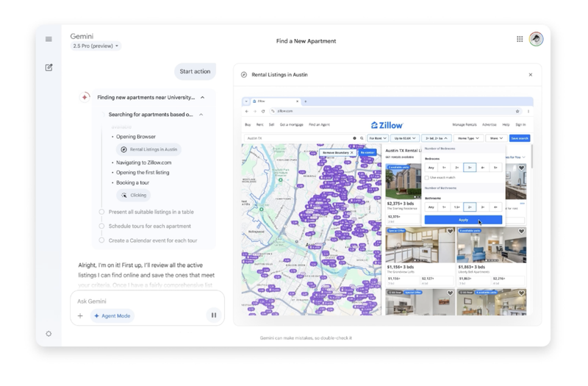Pause the running agent action
The height and width of the screenshot is (386, 588).
coord(214,315)
